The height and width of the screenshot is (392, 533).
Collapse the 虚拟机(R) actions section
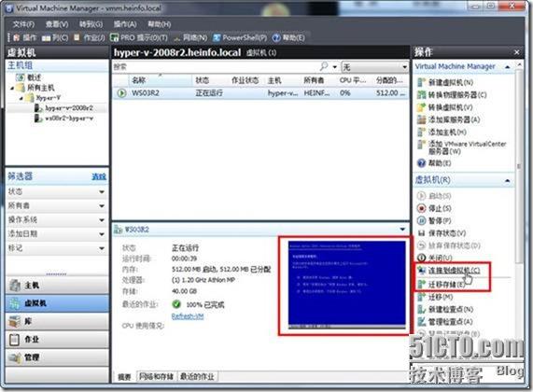tap(508, 180)
